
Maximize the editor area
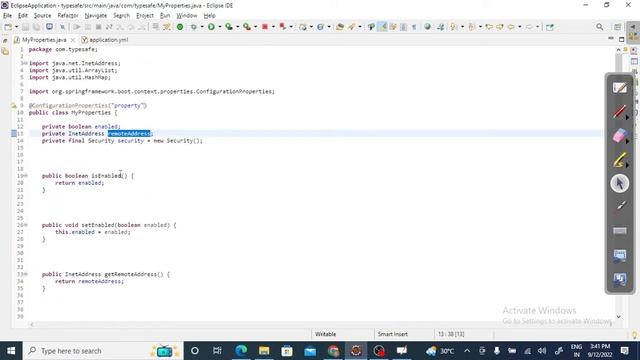click(x=622, y=39)
